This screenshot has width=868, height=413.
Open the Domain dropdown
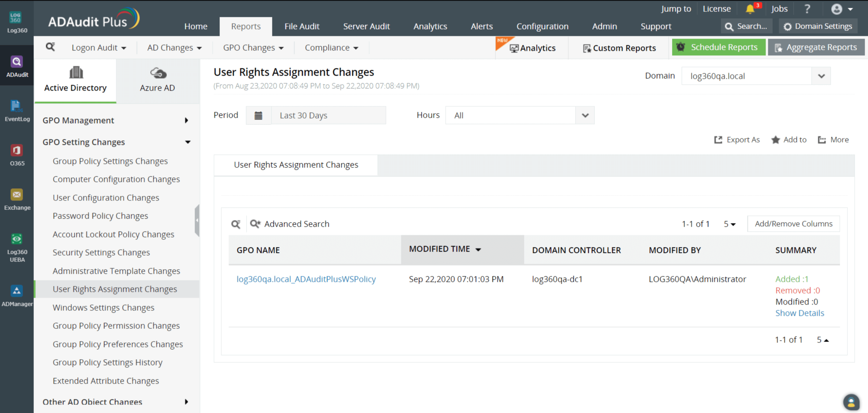coord(821,76)
